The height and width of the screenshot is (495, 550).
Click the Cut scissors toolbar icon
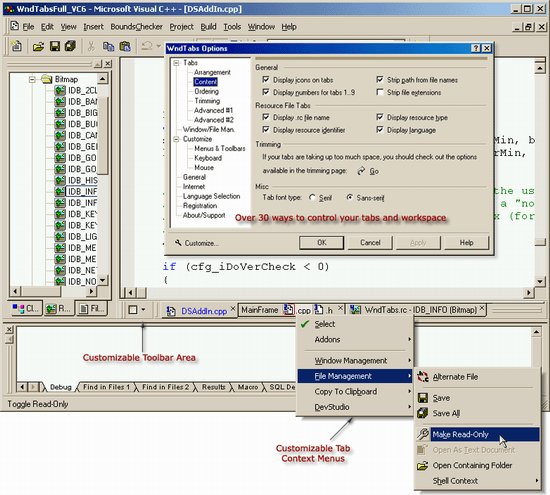[x=91, y=46]
